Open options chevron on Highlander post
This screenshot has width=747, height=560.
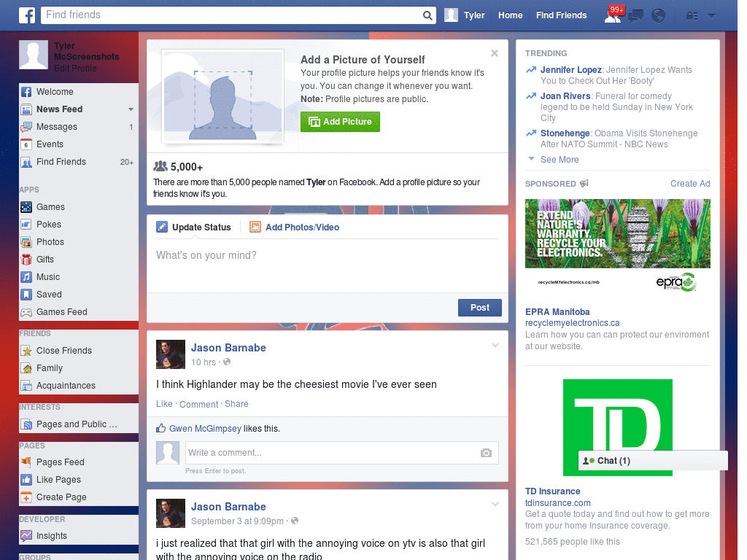[495, 345]
